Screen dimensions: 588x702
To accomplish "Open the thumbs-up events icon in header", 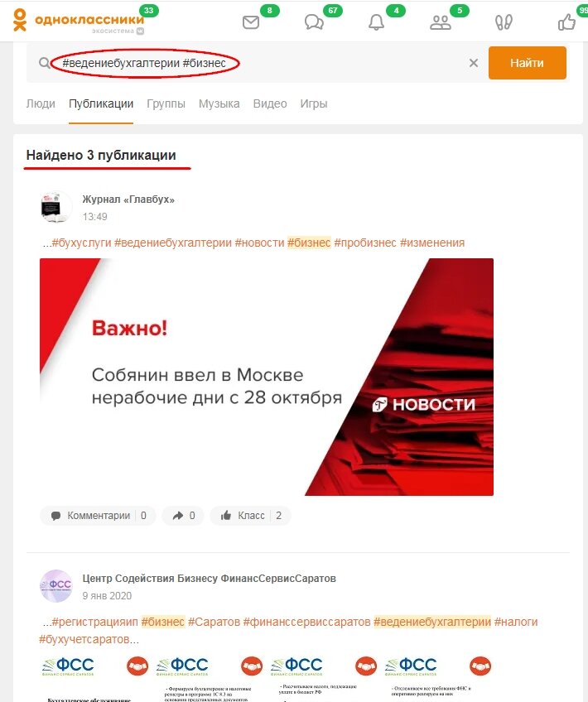I will coord(566,22).
